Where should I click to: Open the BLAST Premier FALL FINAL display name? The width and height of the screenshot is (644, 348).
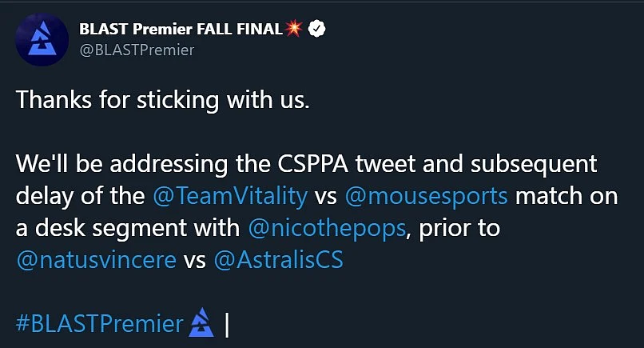click(x=181, y=29)
